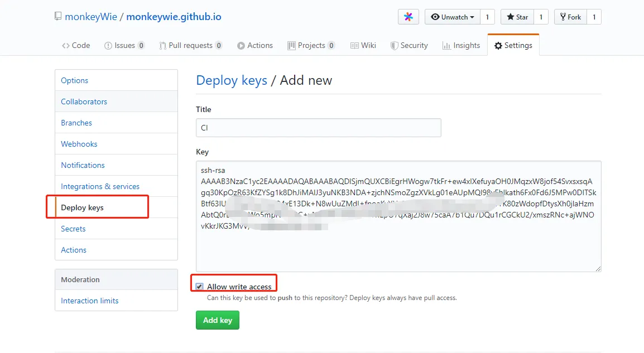Viewport: 644px width, 353px height.
Task: Click the Title input field
Action: [x=318, y=128]
